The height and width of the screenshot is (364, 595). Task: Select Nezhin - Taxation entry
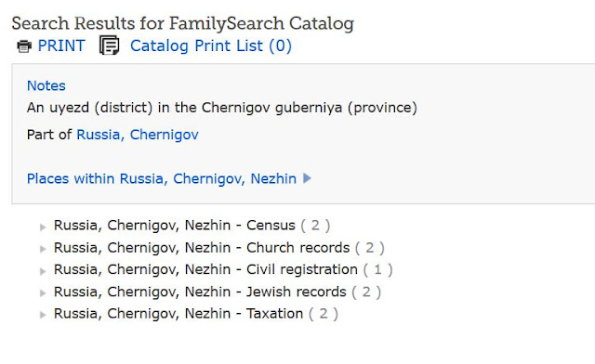178,314
